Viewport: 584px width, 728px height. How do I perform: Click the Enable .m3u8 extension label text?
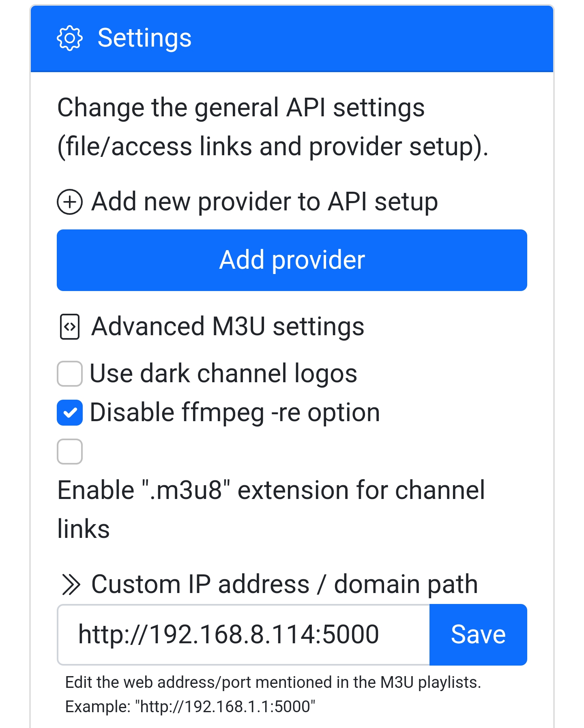271,510
